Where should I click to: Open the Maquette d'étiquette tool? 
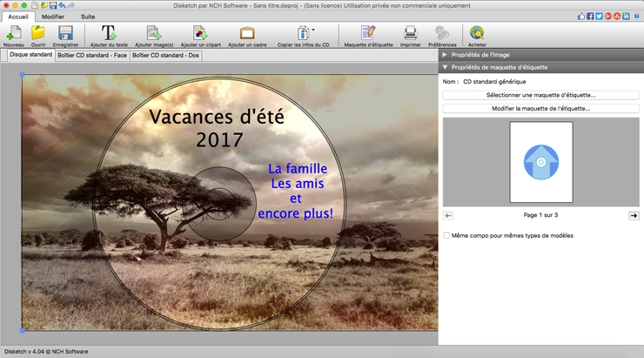click(367, 33)
